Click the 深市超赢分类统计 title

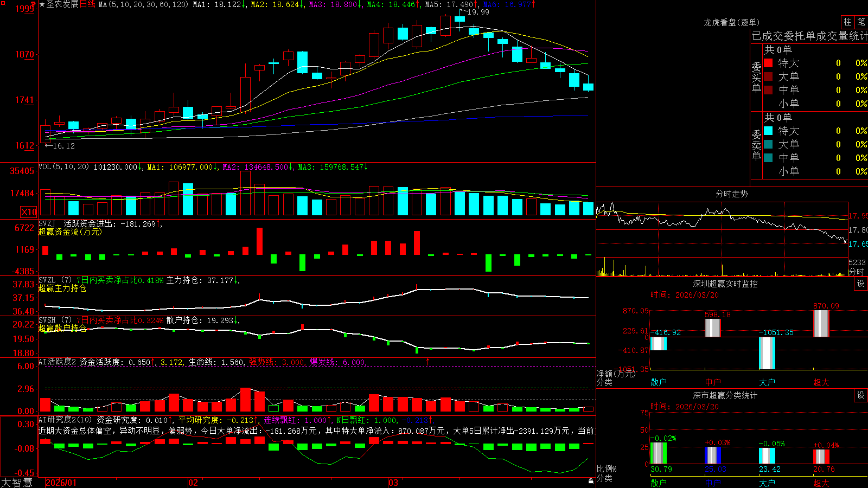click(725, 395)
